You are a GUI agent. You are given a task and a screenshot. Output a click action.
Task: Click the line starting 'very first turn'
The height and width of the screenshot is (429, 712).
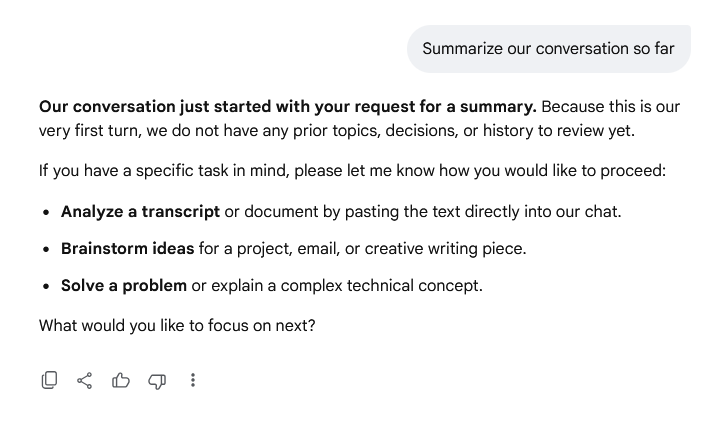click(x=337, y=131)
